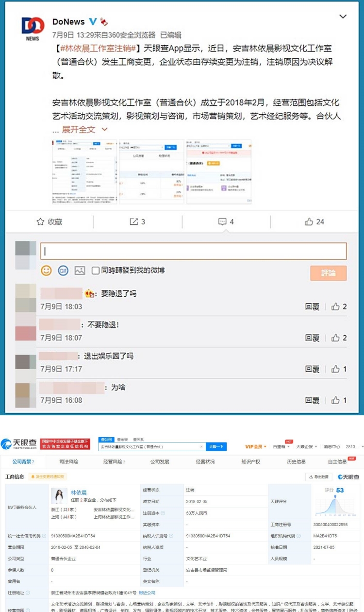
Task: Open 安吉林依晨影视文化 company link
Action: coord(114,510)
